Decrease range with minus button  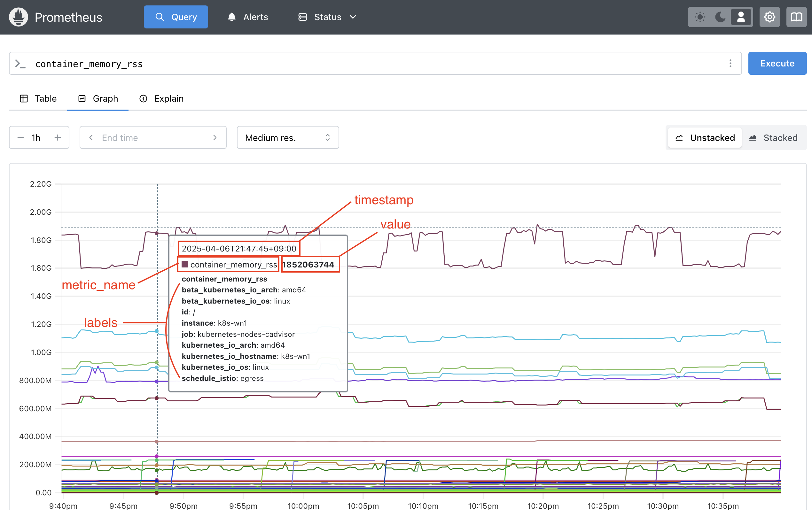pyautogui.click(x=20, y=137)
